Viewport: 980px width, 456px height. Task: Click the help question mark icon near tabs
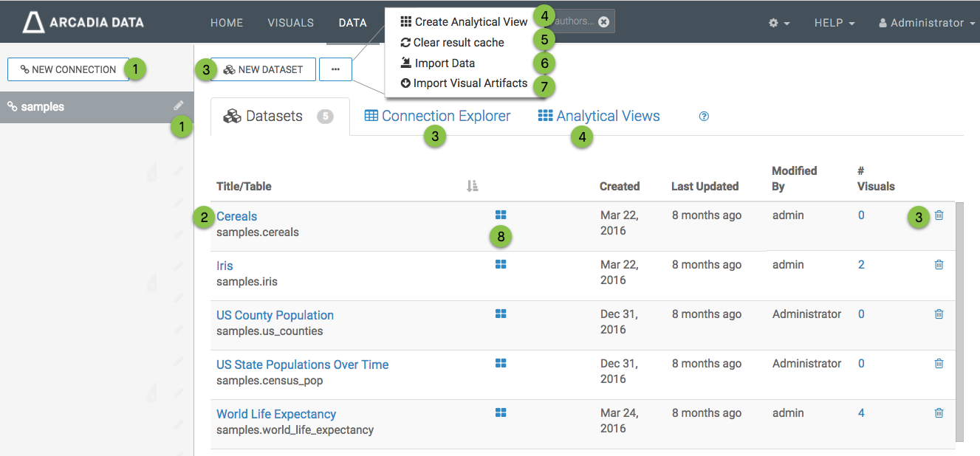point(704,117)
